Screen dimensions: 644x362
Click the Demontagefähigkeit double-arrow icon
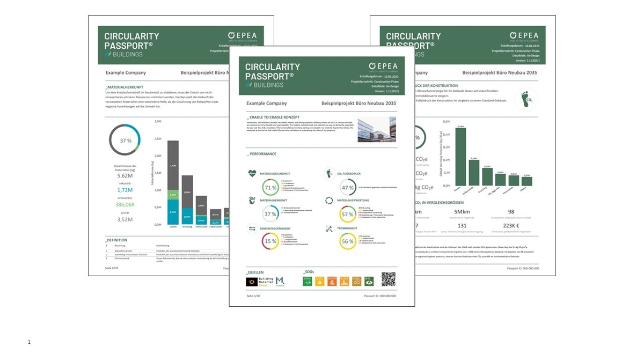[252, 228]
